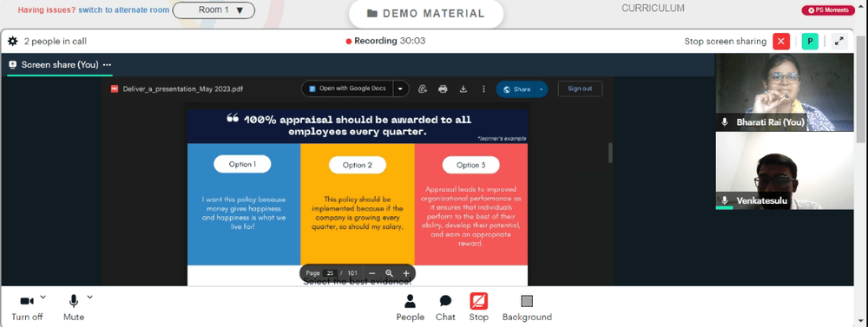Open call settings gear icon
The image size is (868, 327).
(x=13, y=42)
